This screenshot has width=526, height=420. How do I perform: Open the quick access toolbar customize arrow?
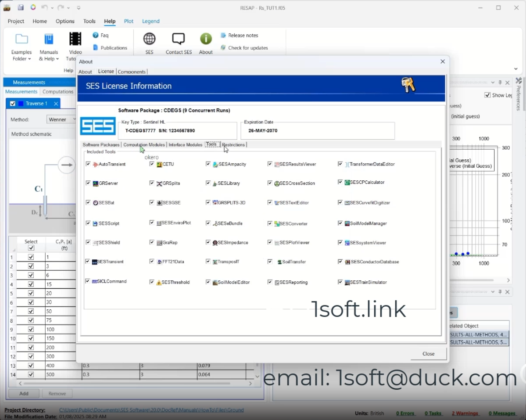pyautogui.click(x=79, y=8)
